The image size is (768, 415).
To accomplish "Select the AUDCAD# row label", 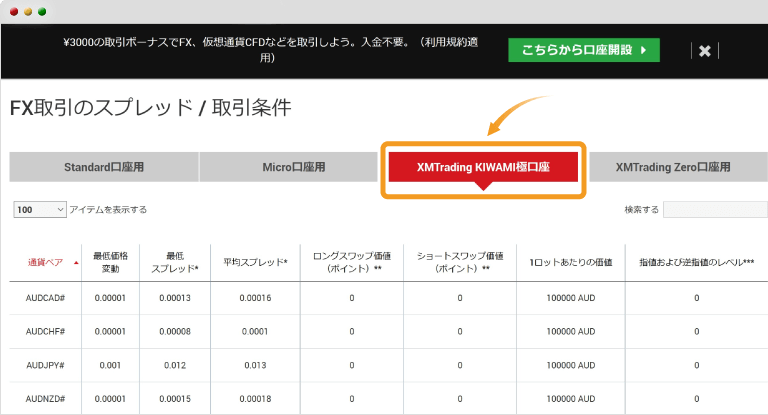I will click(46, 298).
